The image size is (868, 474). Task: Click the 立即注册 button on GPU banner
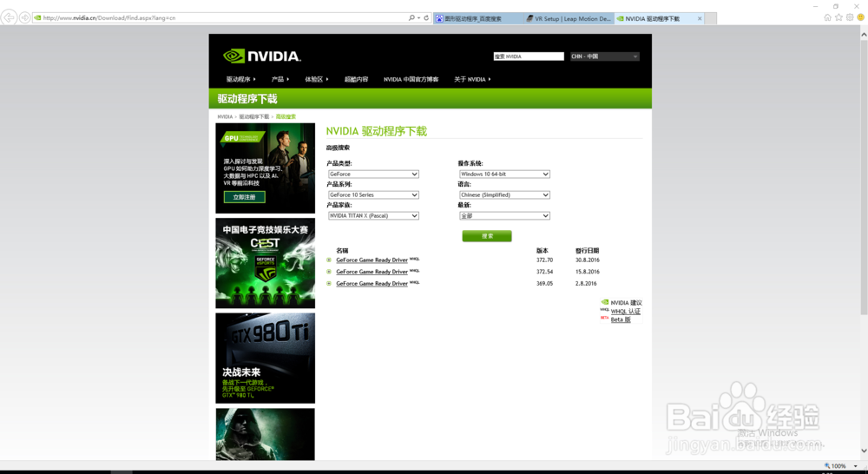point(244,196)
